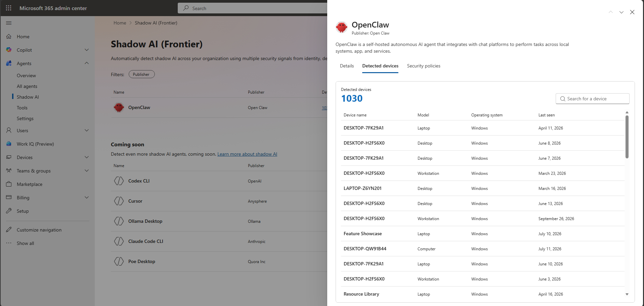Expand the Copilot navigation section
Screen dimensions: 644x306
pyautogui.click(x=87, y=50)
